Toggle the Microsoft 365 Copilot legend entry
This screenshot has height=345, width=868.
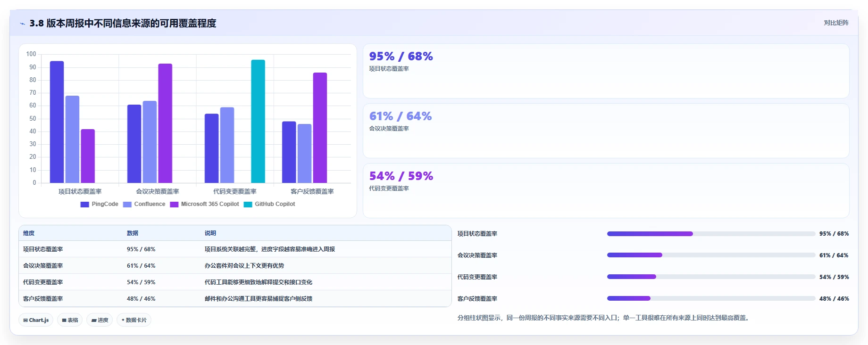204,204
